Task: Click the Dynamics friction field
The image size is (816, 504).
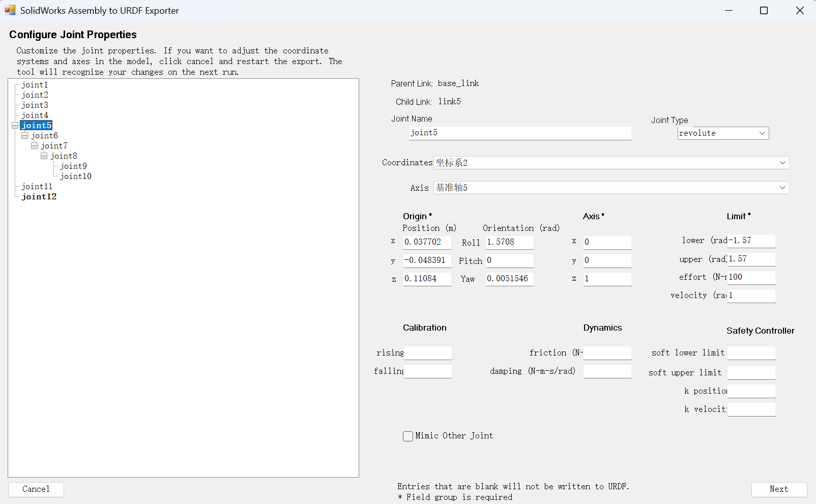Action: click(x=607, y=353)
